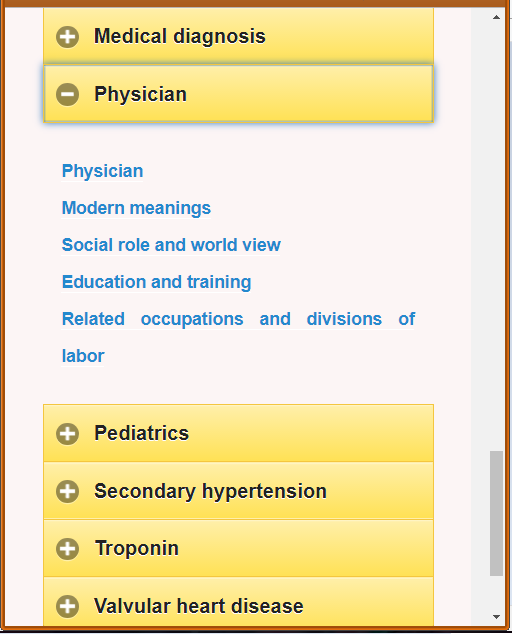Expand the Secondary hypertension section

tap(239, 491)
